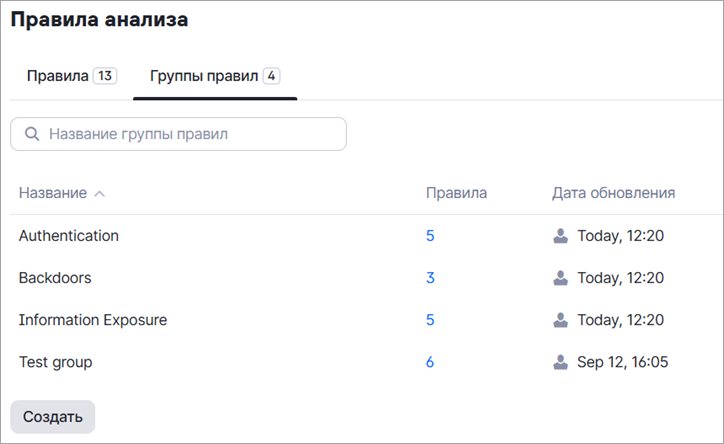This screenshot has width=724, height=444.
Task: Open rules count link for Authentication
Action: [430, 236]
